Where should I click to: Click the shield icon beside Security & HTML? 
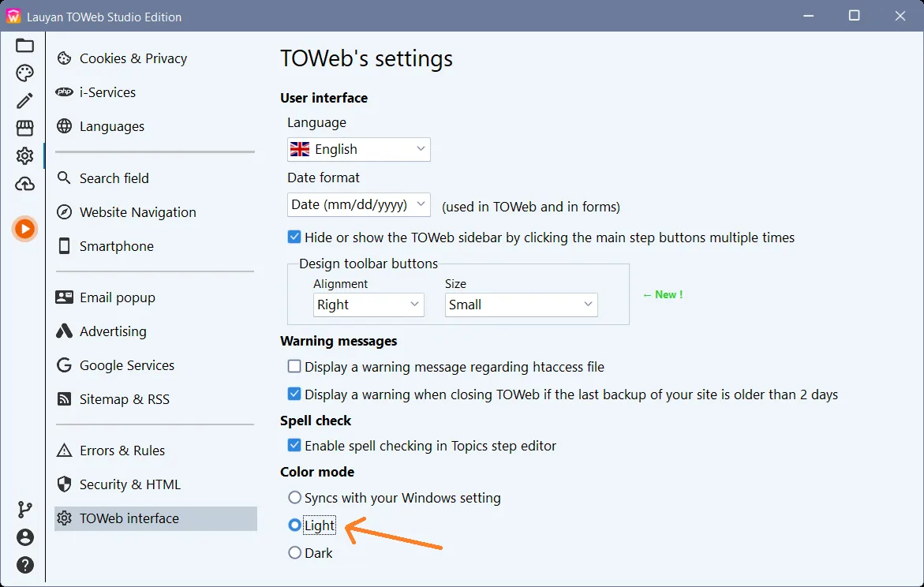[64, 484]
